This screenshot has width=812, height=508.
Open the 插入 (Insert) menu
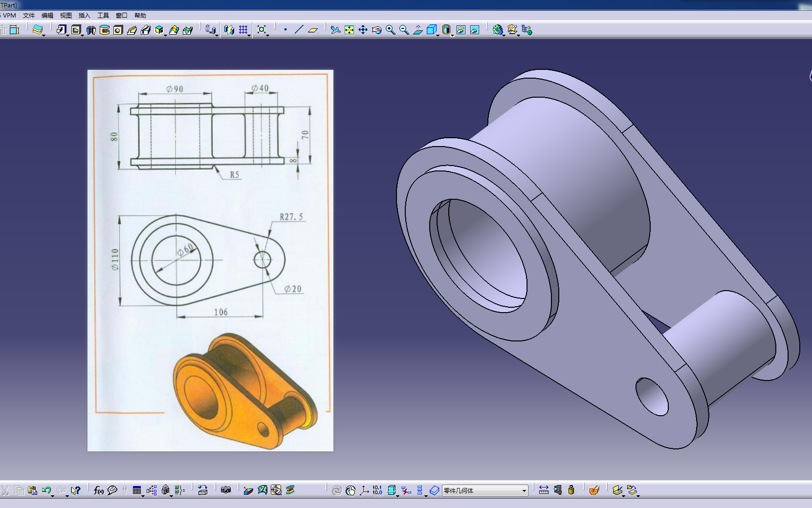click(x=84, y=16)
